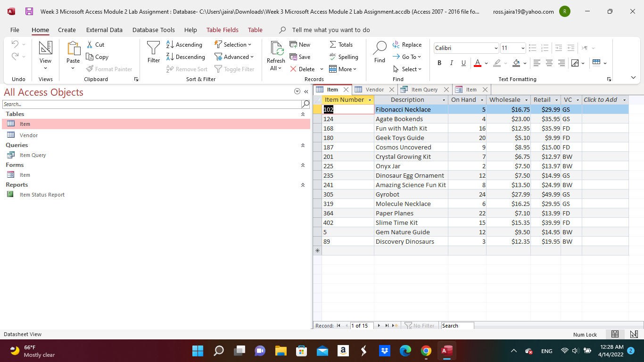
Task: Click the Undo arrow icon
Action: [x=15, y=44]
